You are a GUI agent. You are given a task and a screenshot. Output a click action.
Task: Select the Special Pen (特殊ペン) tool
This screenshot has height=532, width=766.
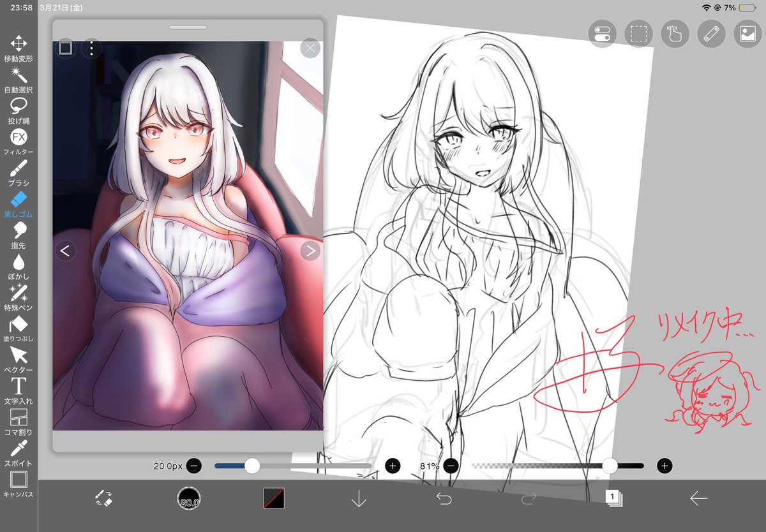19,298
